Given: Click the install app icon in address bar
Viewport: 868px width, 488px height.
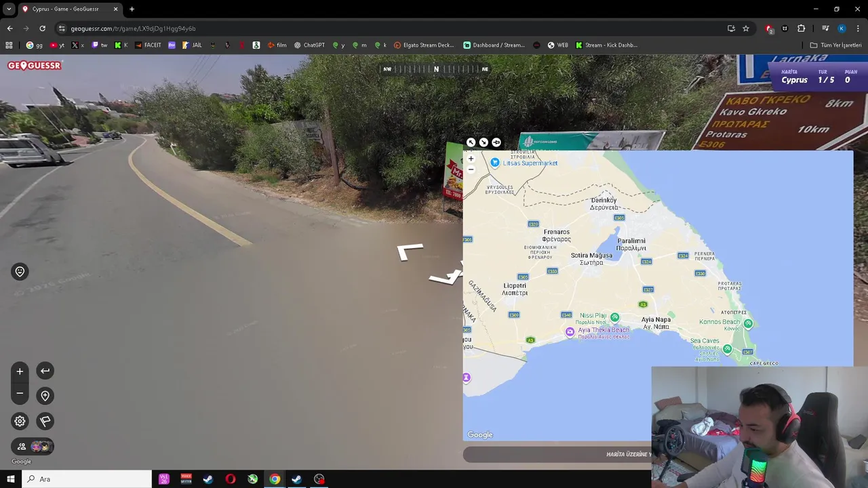Looking at the screenshot, I should 731,28.
